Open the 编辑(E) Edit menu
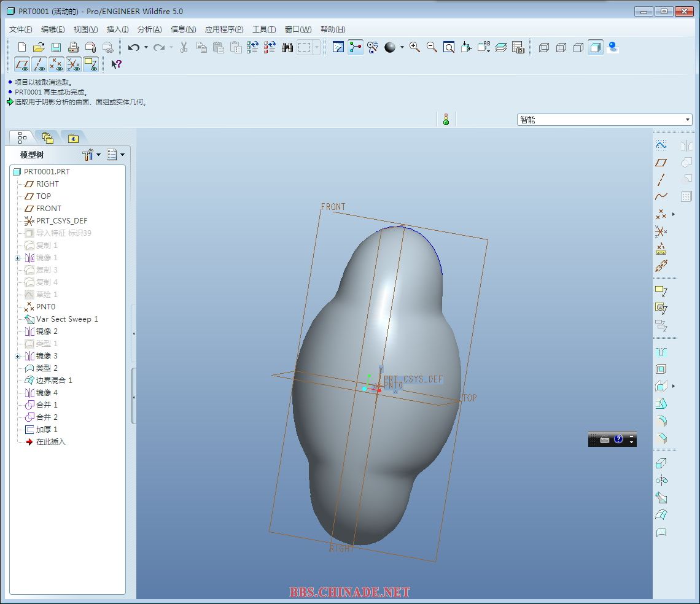Viewport: 700px width, 604px height. point(53,29)
